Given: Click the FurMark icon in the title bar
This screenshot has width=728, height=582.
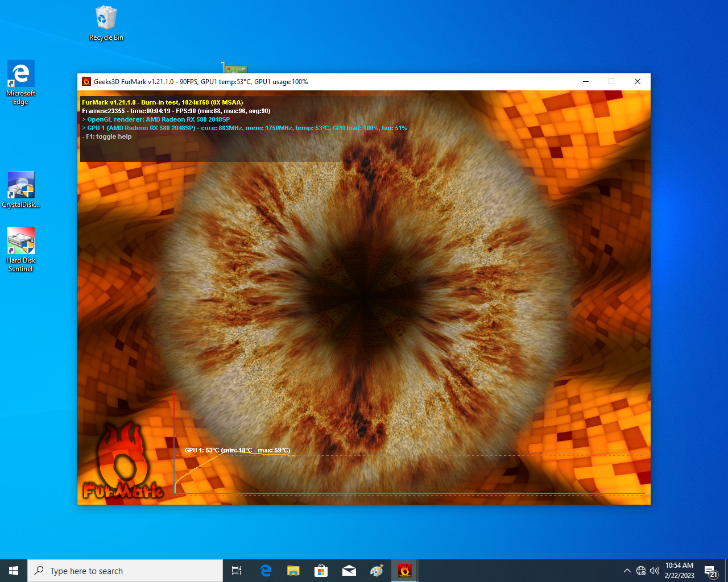Looking at the screenshot, I should coord(86,82).
